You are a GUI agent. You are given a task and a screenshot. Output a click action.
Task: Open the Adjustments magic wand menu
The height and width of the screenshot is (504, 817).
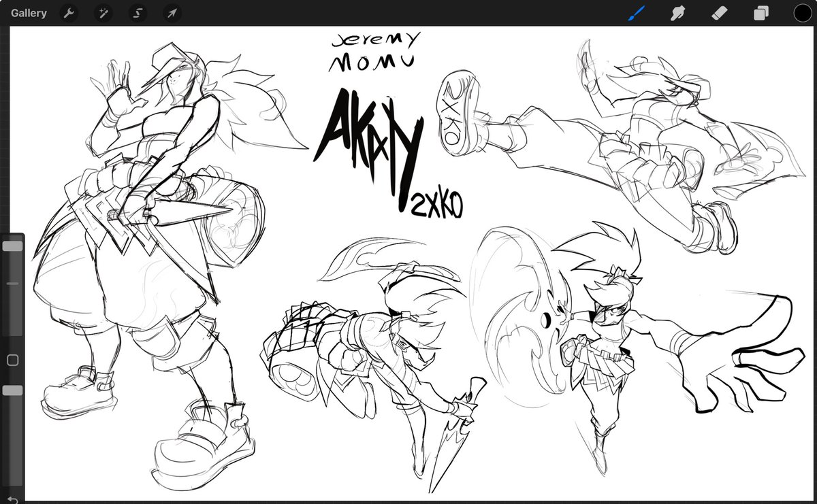[x=103, y=13]
